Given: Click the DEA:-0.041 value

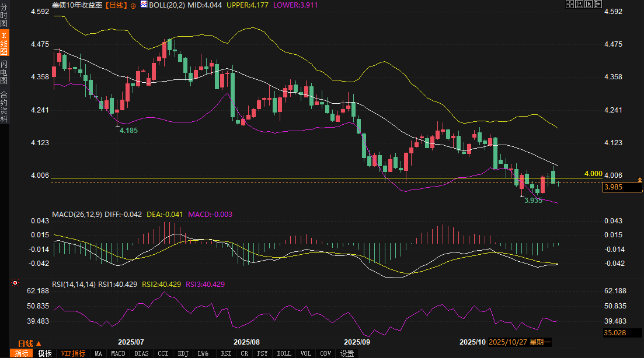Looking at the screenshot, I should (x=165, y=215).
